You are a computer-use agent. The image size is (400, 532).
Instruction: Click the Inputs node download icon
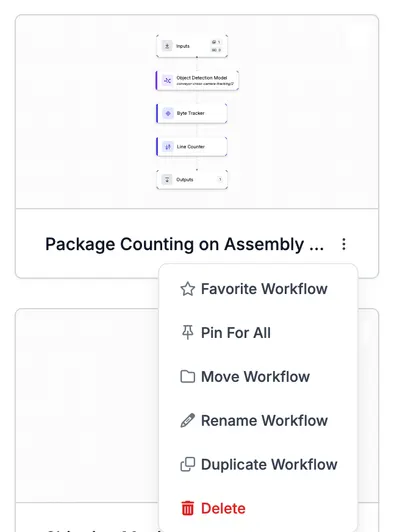(167, 46)
